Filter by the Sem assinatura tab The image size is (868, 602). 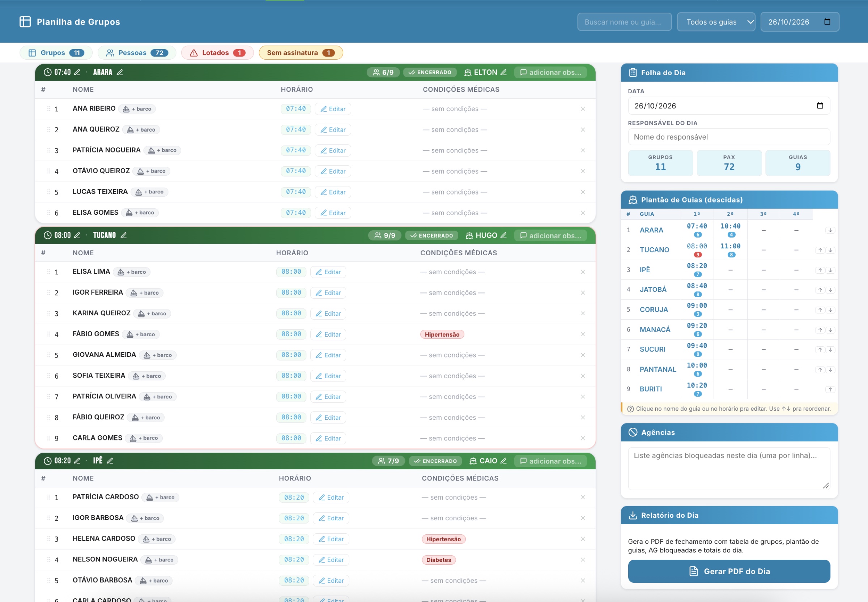tap(301, 53)
